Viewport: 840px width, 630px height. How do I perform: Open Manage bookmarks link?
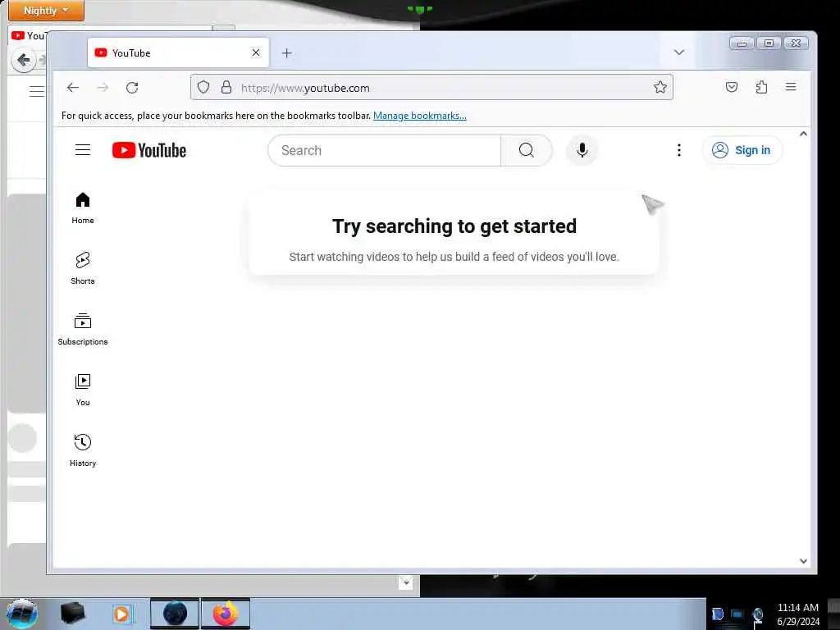point(419,116)
